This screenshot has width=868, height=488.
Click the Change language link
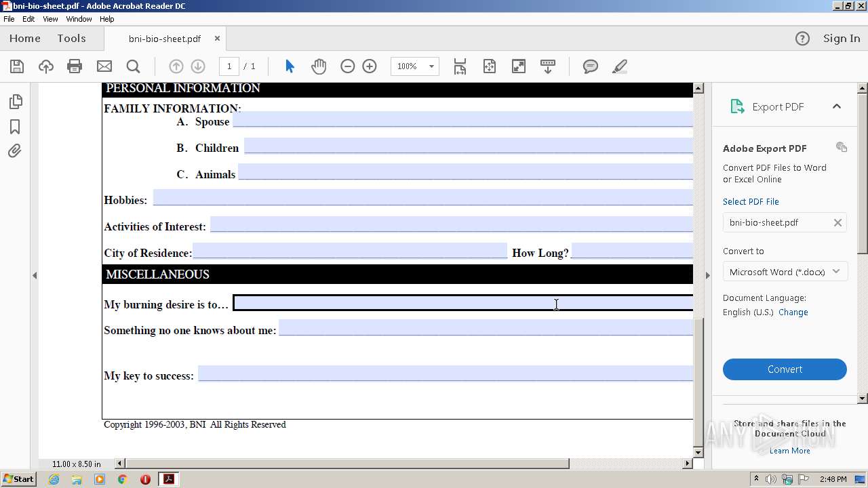pos(793,312)
